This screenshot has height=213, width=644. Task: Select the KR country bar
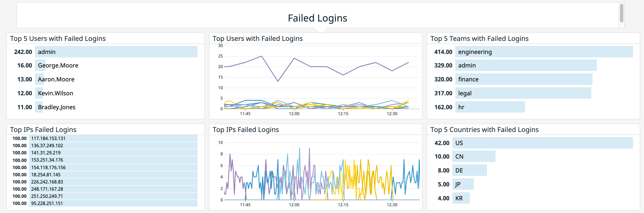pos(461,198)
